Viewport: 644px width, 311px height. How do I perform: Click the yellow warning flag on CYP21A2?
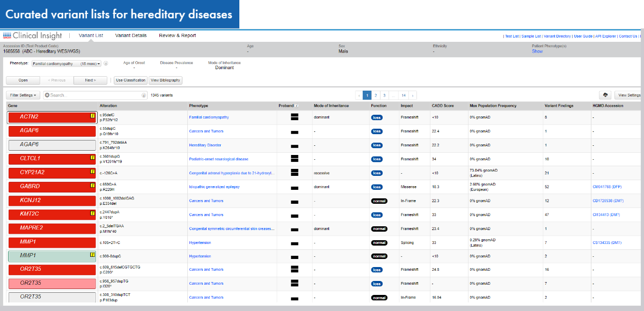pos(92,172)
